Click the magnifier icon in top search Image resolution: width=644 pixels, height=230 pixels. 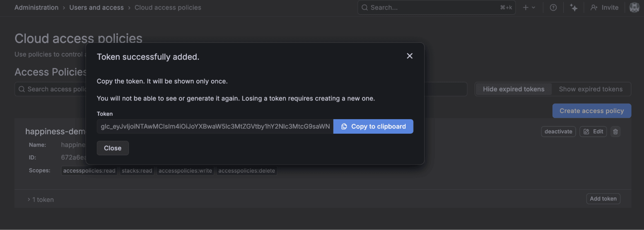click(x=365, y=7)
